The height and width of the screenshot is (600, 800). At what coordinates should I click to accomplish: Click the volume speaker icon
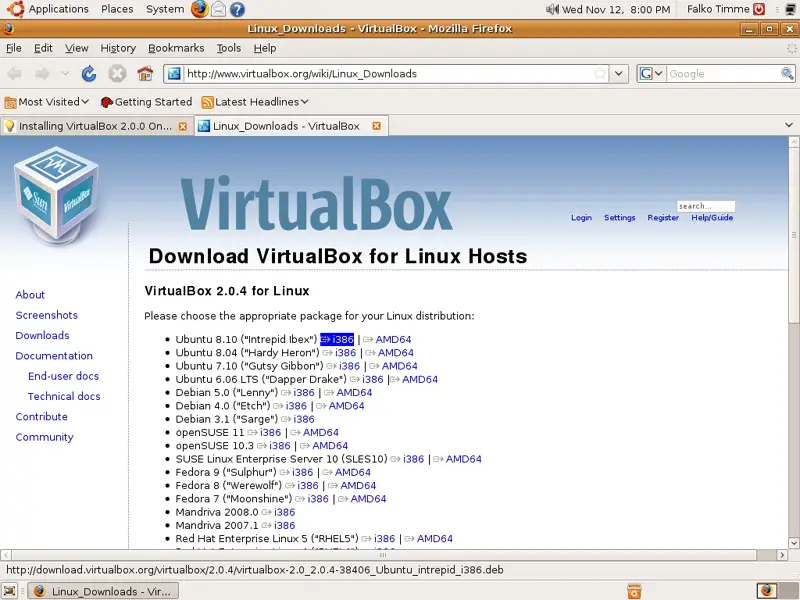(552, 9)
